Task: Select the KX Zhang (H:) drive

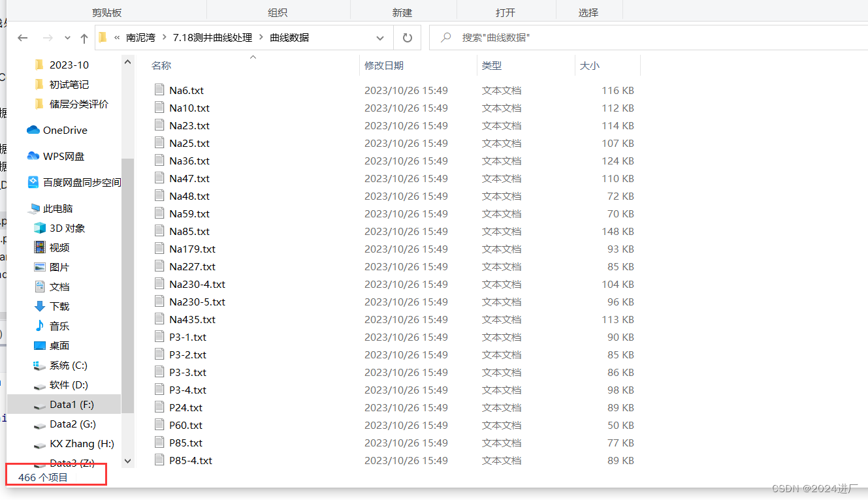Action: click(82, 443)
